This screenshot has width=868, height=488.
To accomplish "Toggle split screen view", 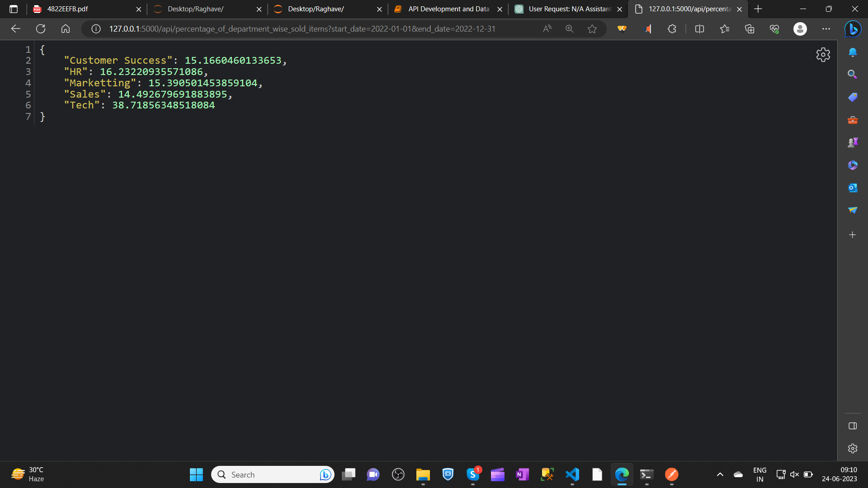I will click(x=699, y=29).
